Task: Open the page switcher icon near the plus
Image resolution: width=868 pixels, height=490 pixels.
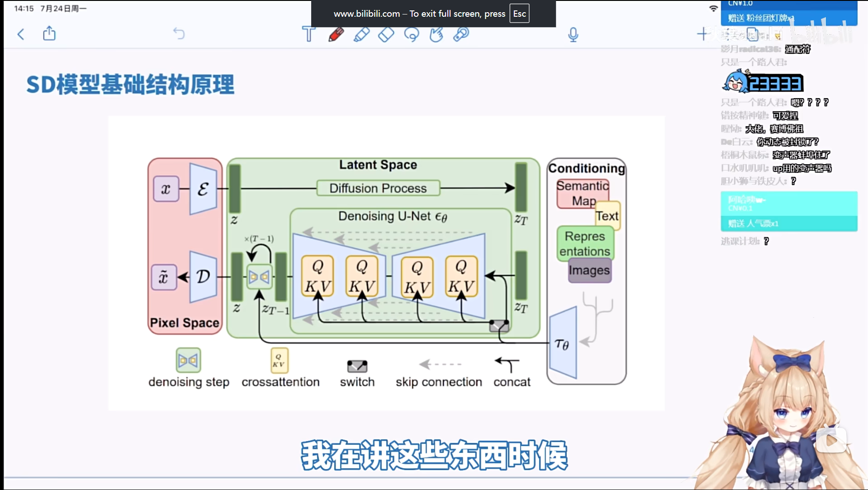Action: click(x=752, y=34)
